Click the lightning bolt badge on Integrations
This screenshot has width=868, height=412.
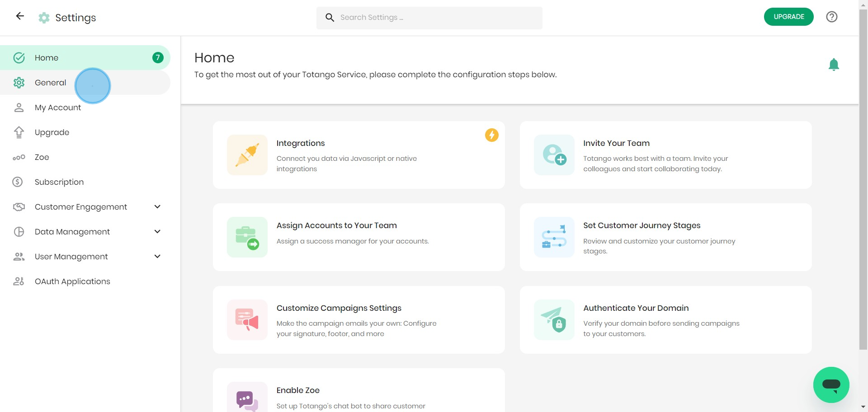click(492, 135)
